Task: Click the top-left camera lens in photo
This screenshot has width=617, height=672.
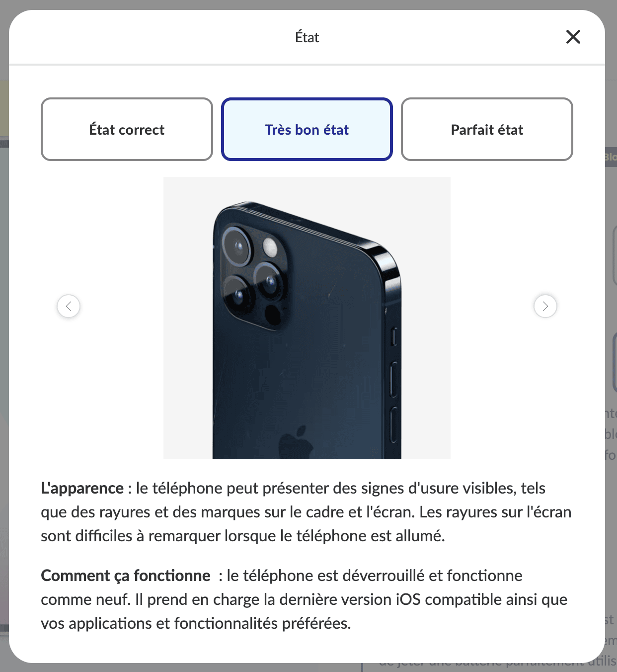Action: tap(238, 247)
